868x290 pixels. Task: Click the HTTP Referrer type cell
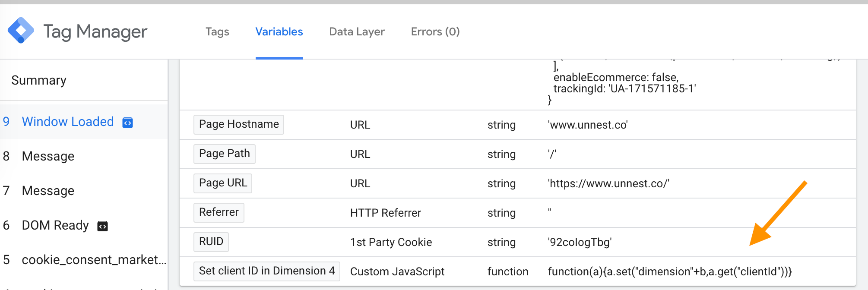pos(385,213)
